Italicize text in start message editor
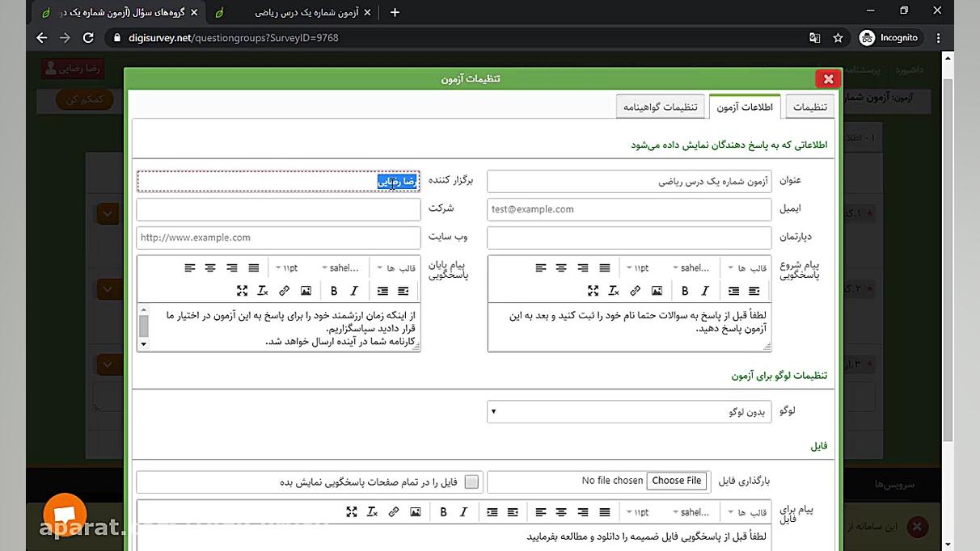 point(705,291)
